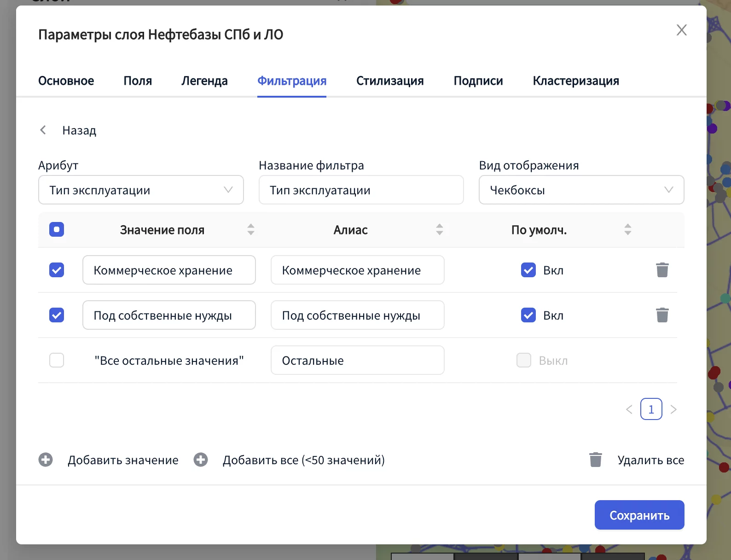Click the trash icon next to Удалить все
Image resolution: width=731 pixels, height=560 pixels.
coord(595,460)
